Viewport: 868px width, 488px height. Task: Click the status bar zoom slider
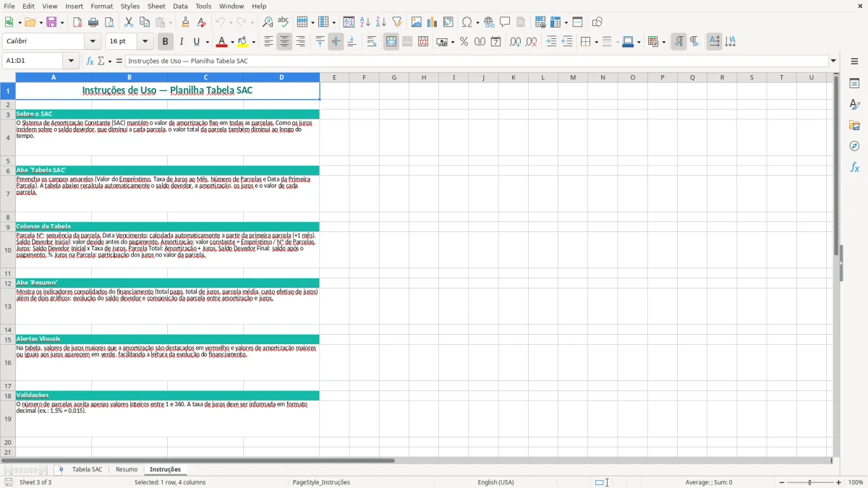click(810, 482)
